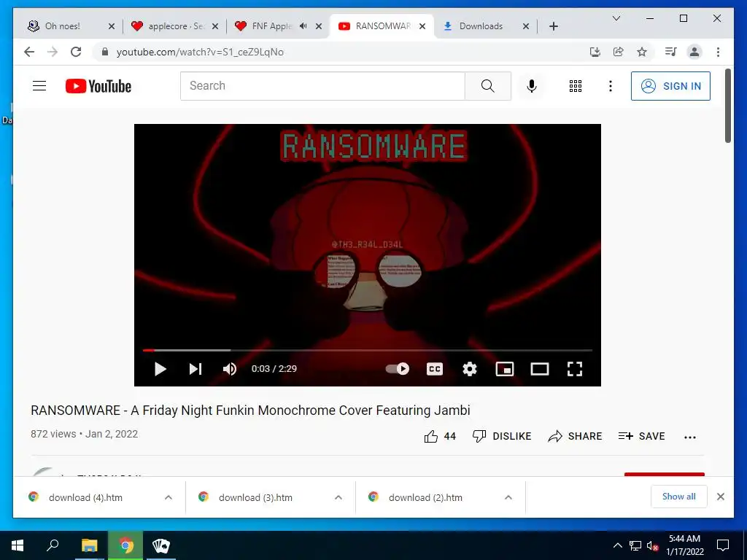Image resolution: width=747 pixels, height=560 pixels.
Task: Click Show all downloads
Action: [679, 497]
